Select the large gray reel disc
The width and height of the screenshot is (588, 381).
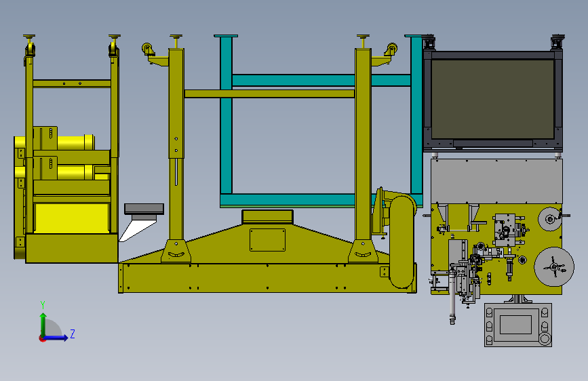click(x=554, y=266)
